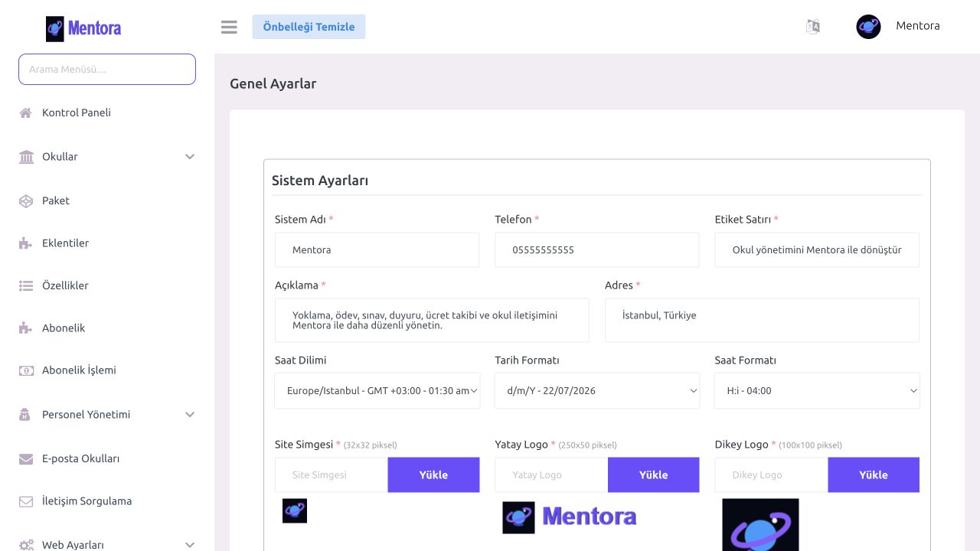This screenshot has height=551, width=980.
Task: Click Yükle for Dikey Logo
Action: (874, 474)
